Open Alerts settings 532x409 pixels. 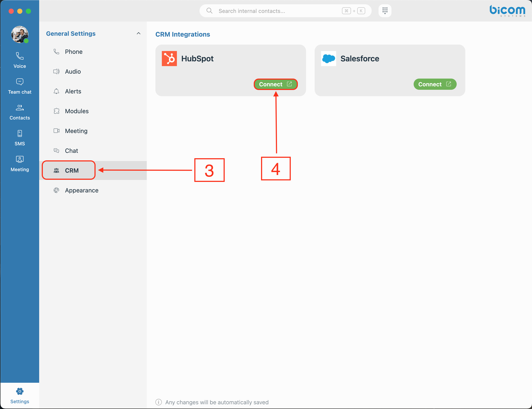(x=93, y=91)
